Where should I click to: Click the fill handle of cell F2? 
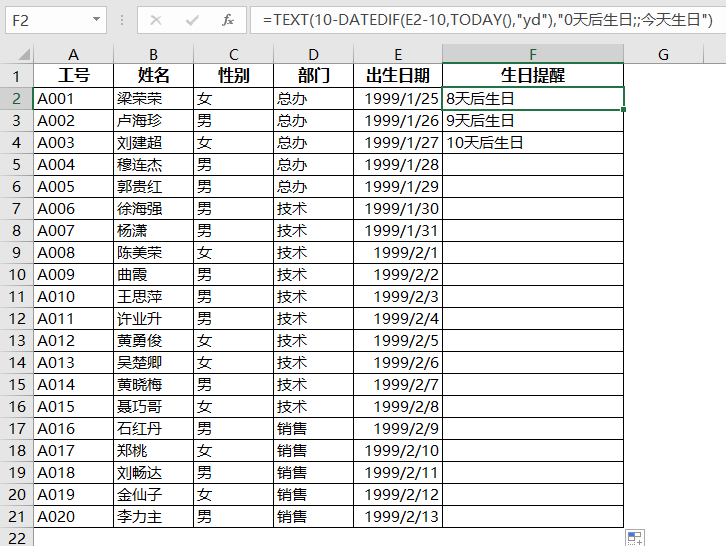click(x=623, y=109)
